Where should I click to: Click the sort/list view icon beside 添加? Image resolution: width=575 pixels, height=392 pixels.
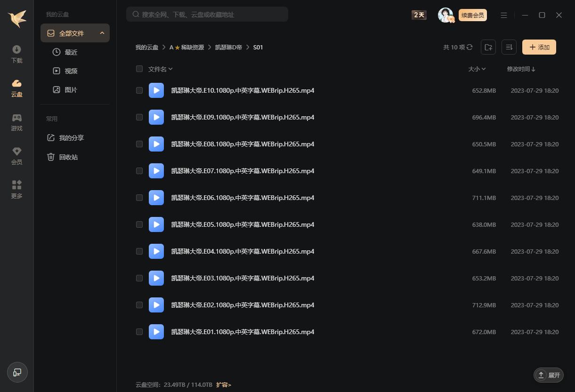click(509, 47)
